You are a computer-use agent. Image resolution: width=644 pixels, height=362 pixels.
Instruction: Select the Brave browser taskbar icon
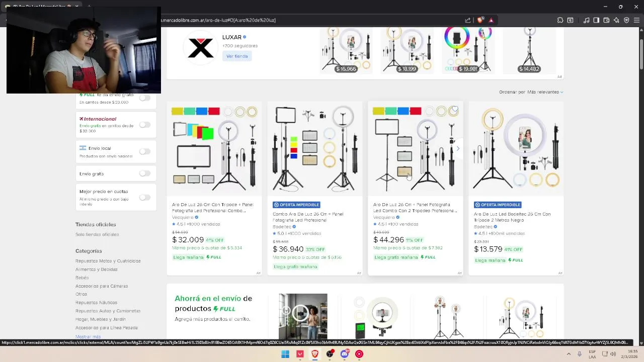point(315,354)
